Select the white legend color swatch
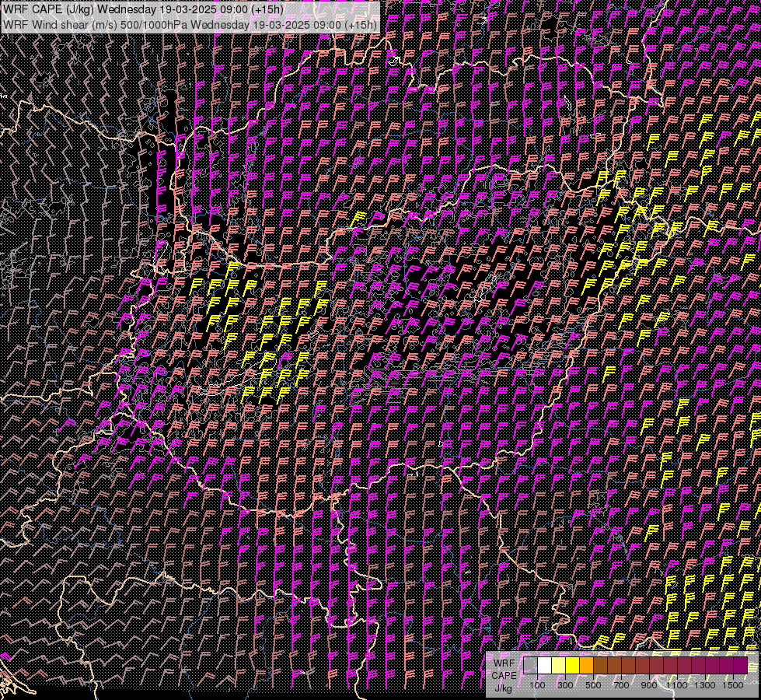The width and height of the screenshot is (761, 700). tap(545, 665)
